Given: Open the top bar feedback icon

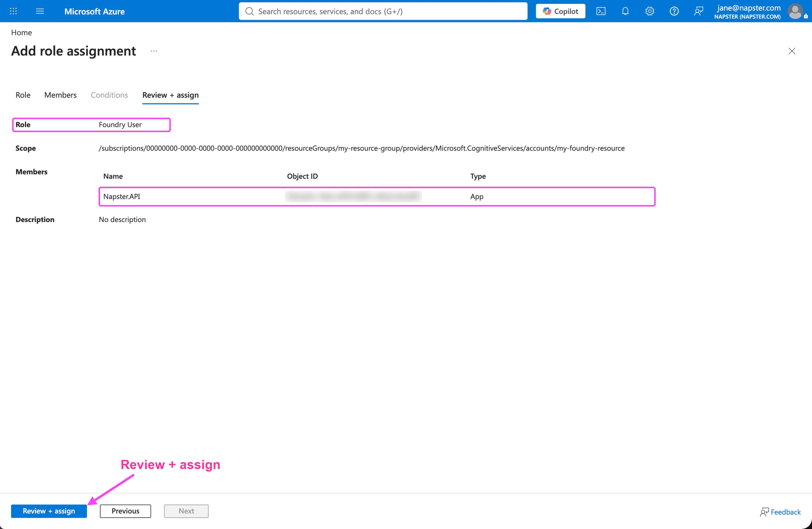Looking at the screenshot, I should (x=698, y=11).
